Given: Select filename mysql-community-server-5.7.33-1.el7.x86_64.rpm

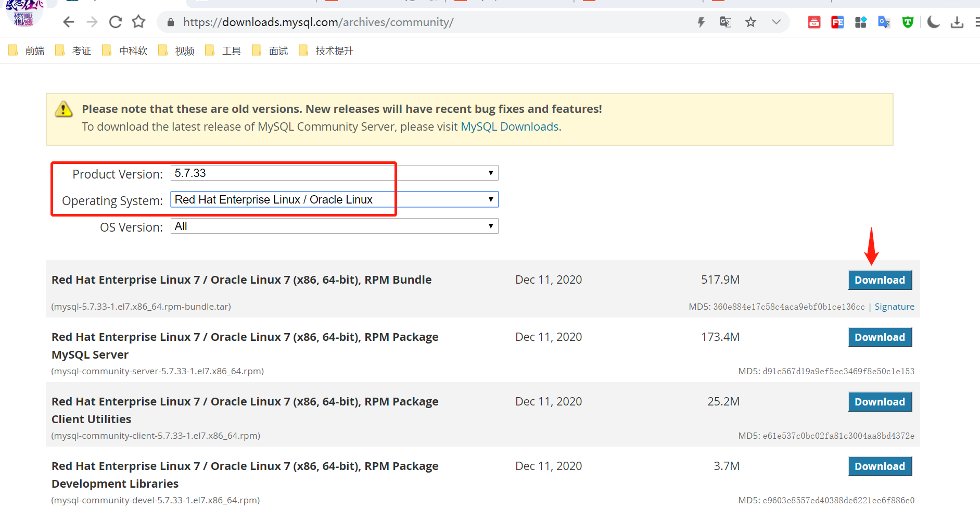Looking at the screenshot, I should pos(158,371).
